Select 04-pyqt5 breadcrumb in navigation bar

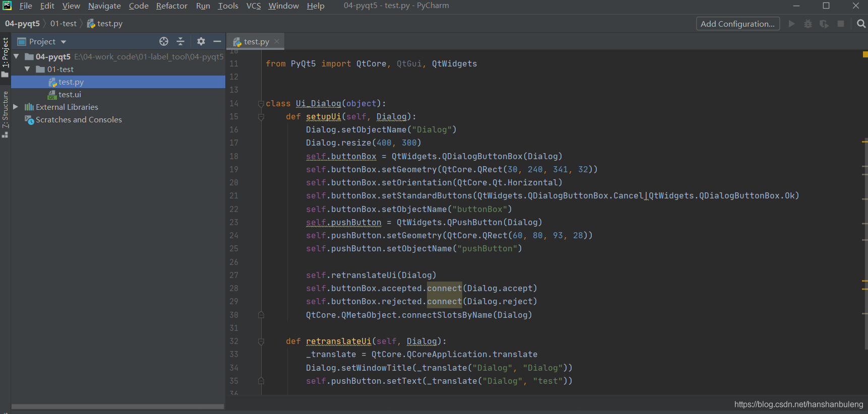22,24
